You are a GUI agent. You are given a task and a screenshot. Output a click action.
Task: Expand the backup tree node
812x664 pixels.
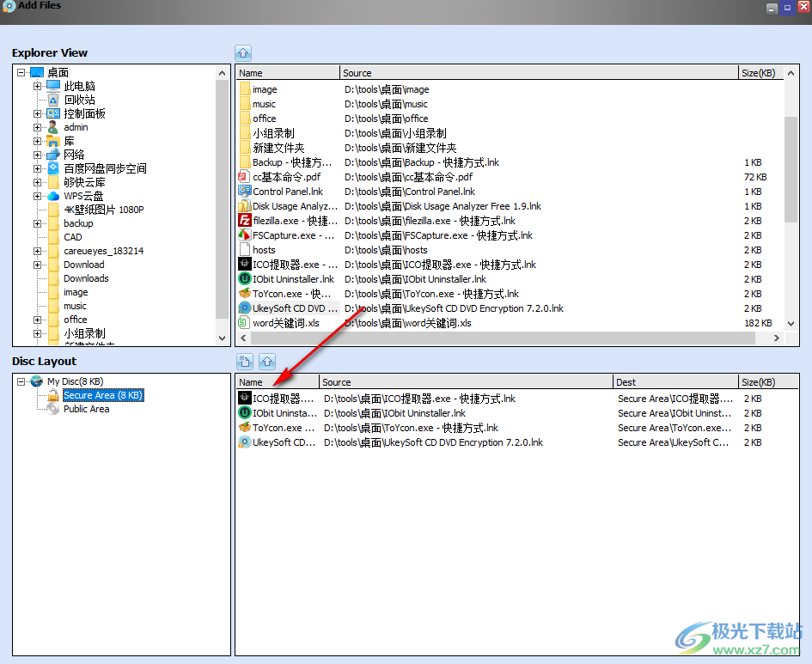click(37, 223)
